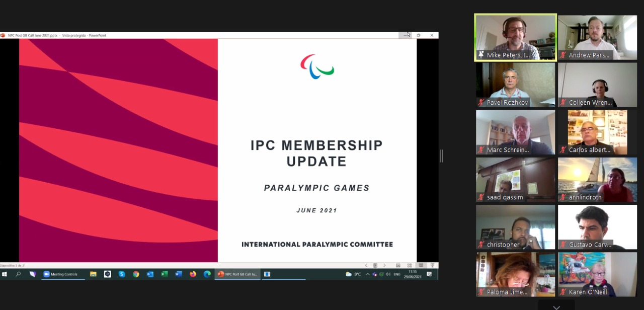Switch to Slide Sorter view in PowerPoint
This screenshot has height=310, width=644.
409,265
